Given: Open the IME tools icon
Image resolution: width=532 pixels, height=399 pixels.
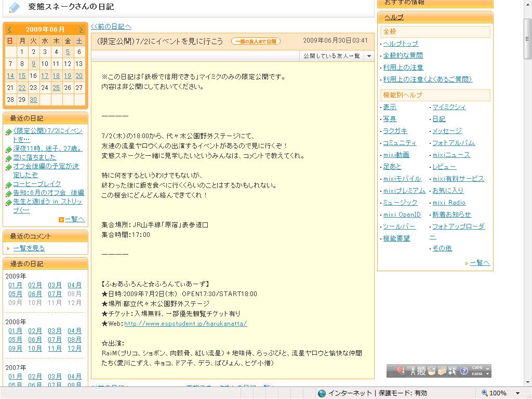Looking at the screenshot, I should [x=453, y=371].
